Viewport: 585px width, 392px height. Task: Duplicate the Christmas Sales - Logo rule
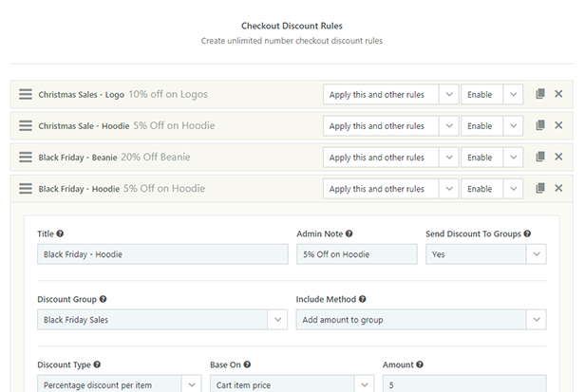540,94
